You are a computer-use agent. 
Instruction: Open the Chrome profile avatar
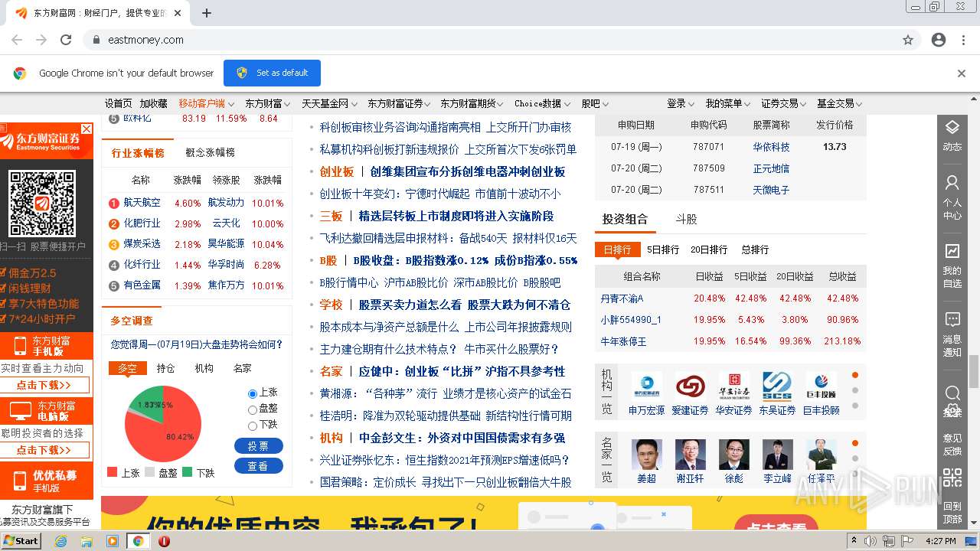(939, 40)
